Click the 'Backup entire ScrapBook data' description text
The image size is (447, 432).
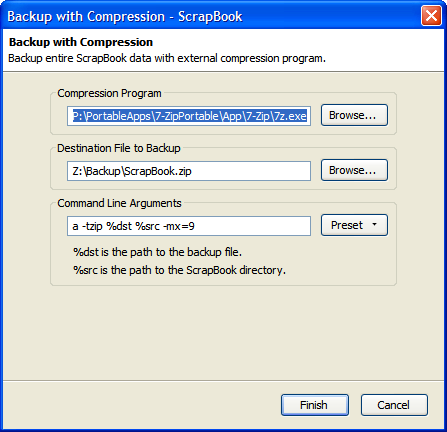(167, 58)
